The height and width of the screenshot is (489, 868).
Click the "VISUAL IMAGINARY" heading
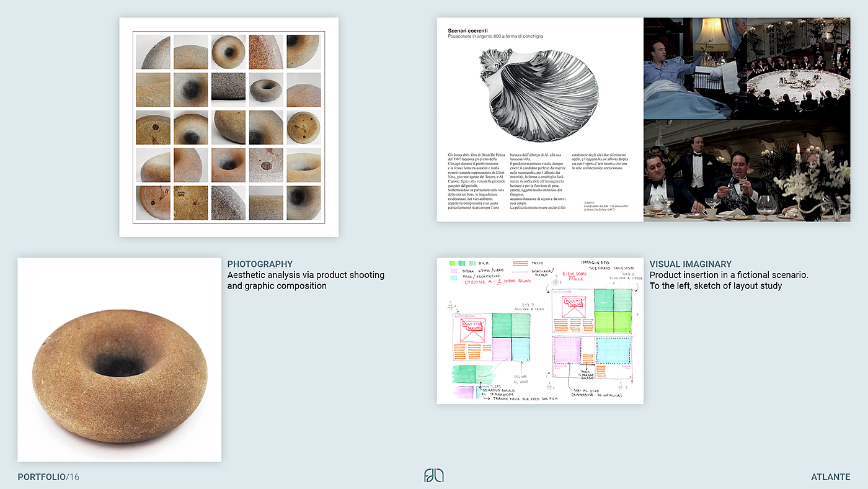click(x=691, y=264)
